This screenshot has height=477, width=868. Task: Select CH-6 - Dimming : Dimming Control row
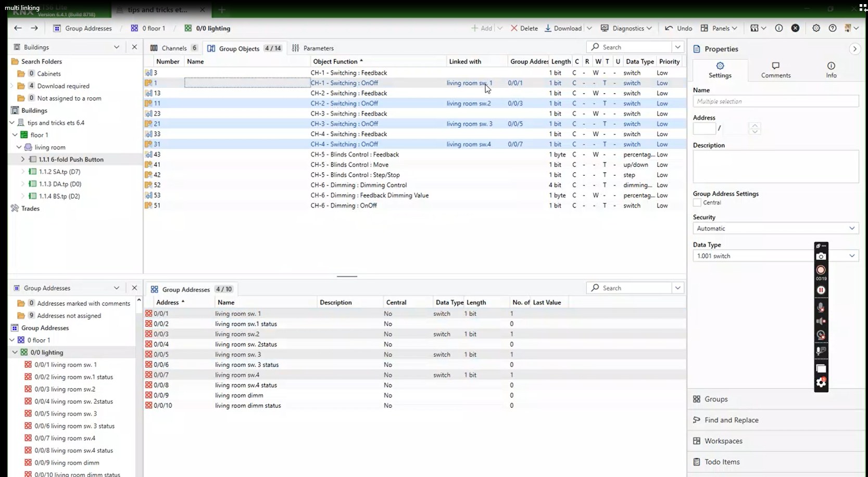pos(415,185)
